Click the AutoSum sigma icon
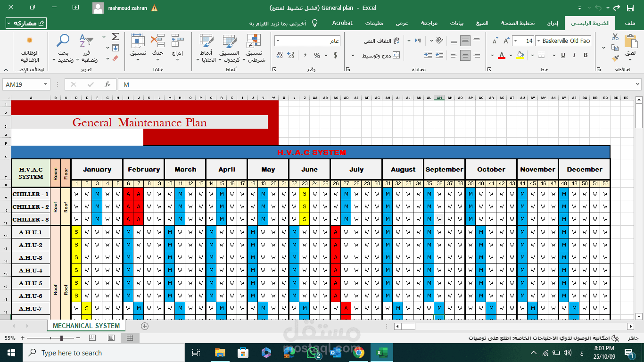Image resolution: width=644 pixels, height=362 pixels. (115, 37)
